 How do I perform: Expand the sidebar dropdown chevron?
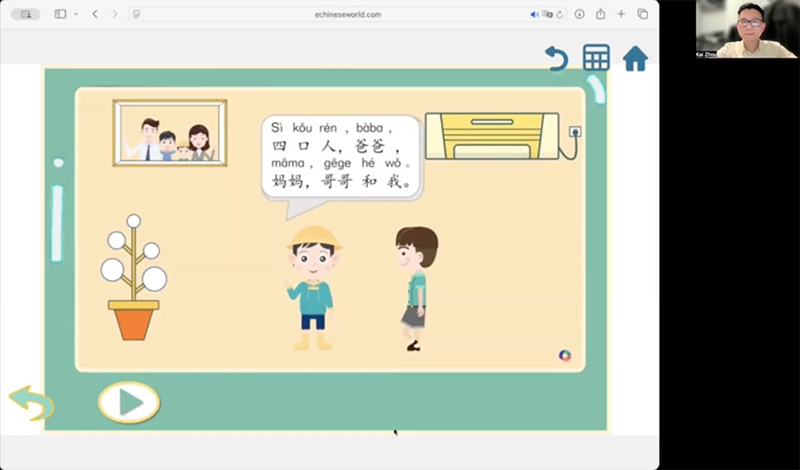(75, 14)
